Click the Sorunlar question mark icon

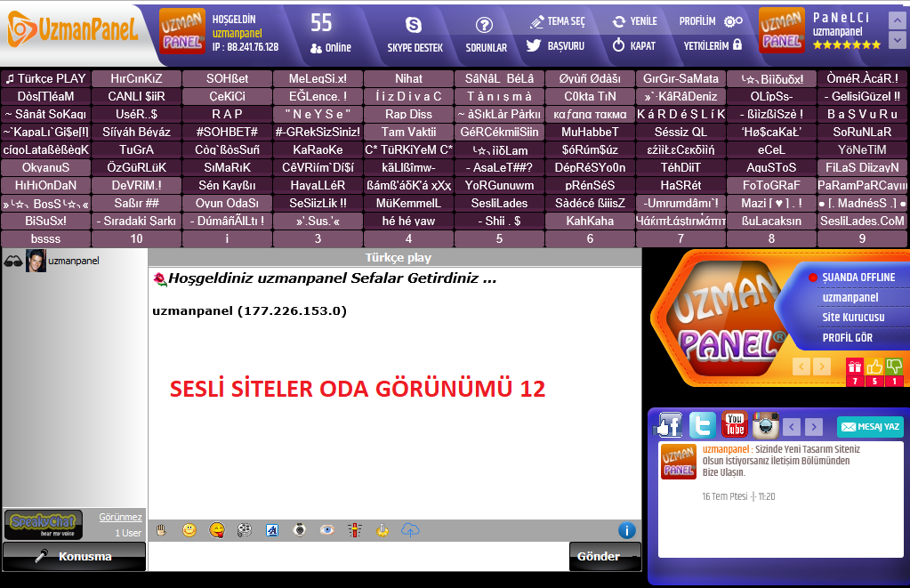tap(485, 26)
